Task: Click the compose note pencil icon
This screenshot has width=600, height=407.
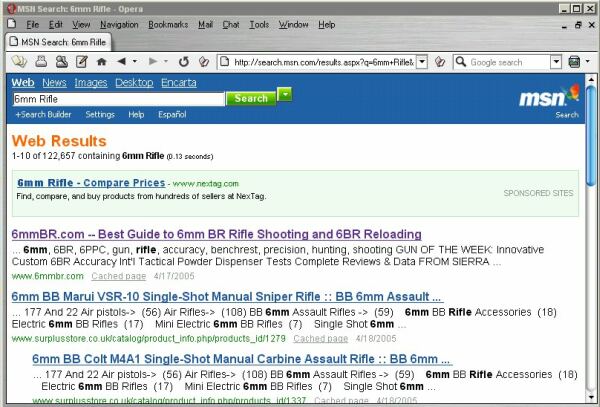Action: coord(82,61)
